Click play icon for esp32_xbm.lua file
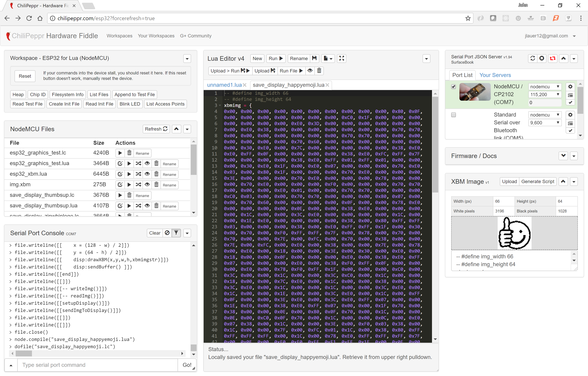588x376 pixels. (x=129, y=174)
